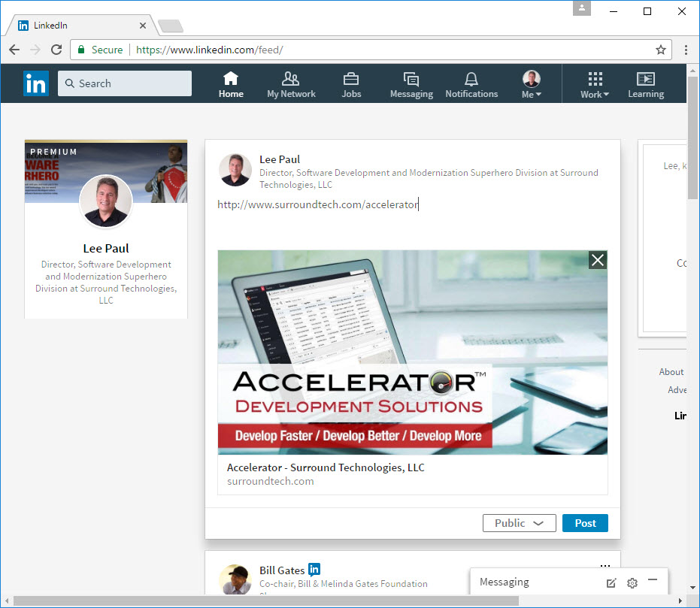This screenshot has height=608, width=700.
Task: Open Bill Gates profile name link
Action: 282,570
